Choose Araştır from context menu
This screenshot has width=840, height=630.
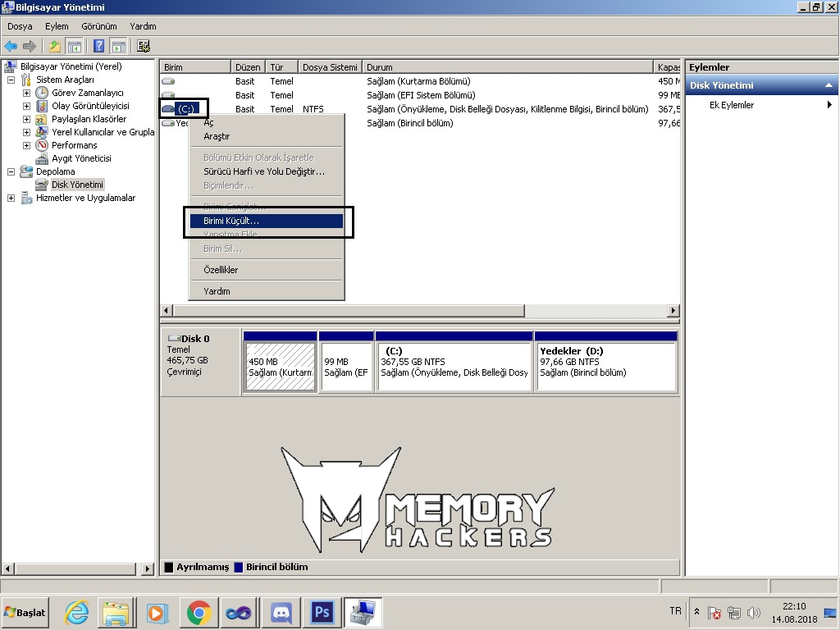pyautogui.click(x=267, y=136)
